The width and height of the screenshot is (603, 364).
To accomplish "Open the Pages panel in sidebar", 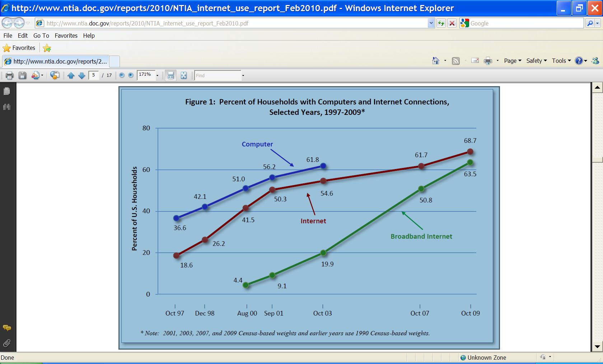I will (x=7, y=92).
